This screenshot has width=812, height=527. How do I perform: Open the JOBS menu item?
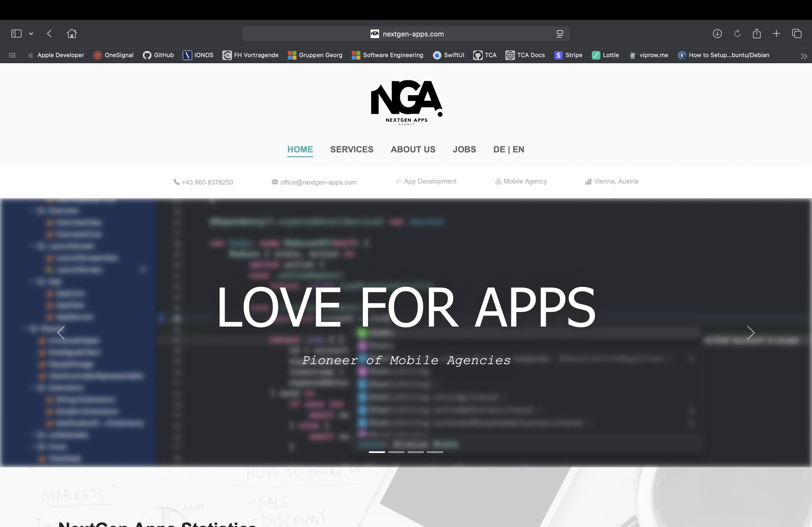(464, 149)
